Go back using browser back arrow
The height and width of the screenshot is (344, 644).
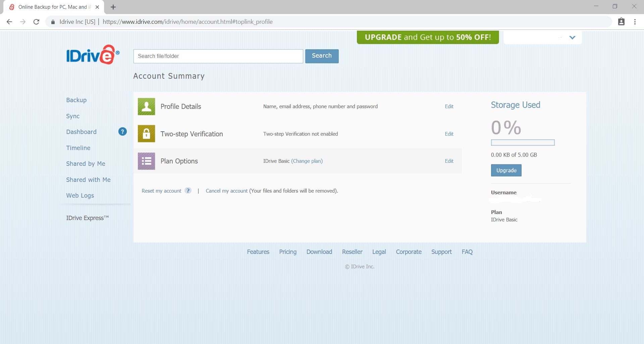pos(9,22)
